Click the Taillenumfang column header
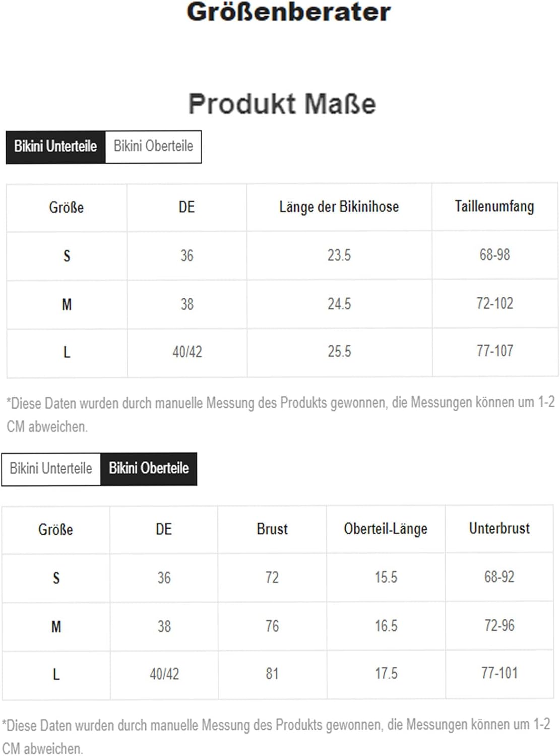This screenshot has width=560, height=756. click(x=494, y=207)
